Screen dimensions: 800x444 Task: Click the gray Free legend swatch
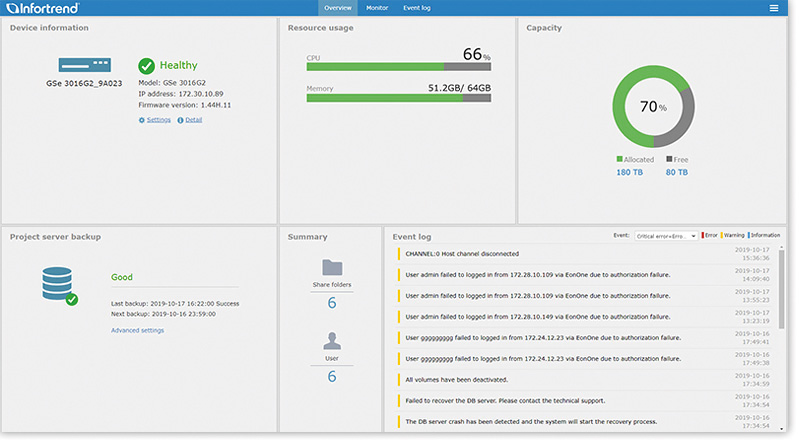coord(669,159)
